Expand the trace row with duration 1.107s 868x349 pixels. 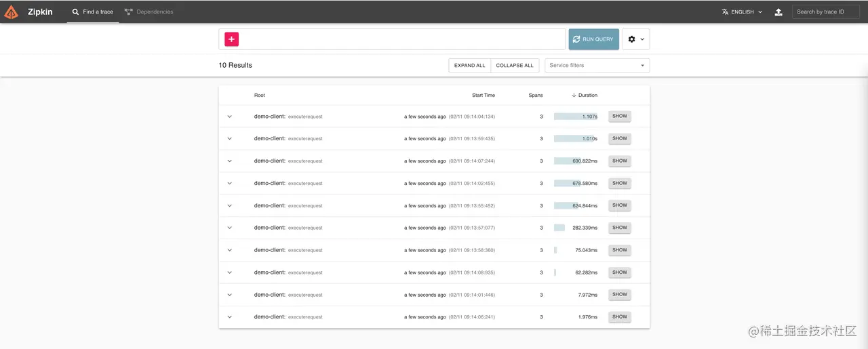(229, 117)
